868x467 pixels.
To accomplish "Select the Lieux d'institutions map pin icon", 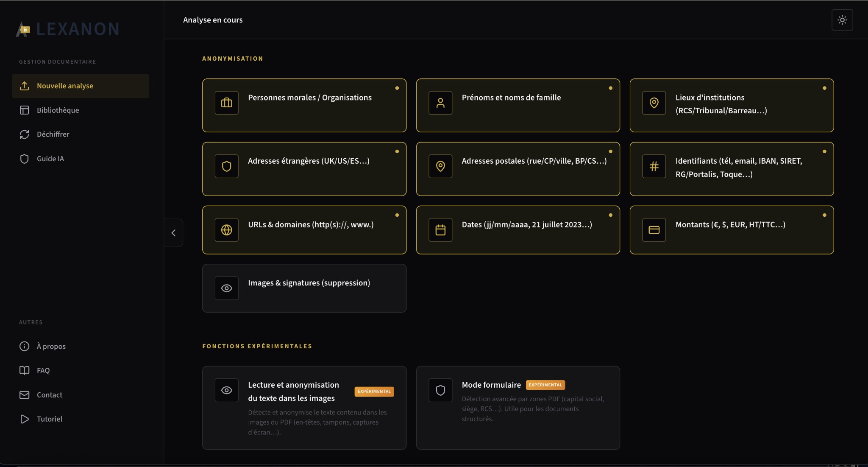I will pos(654,103).
